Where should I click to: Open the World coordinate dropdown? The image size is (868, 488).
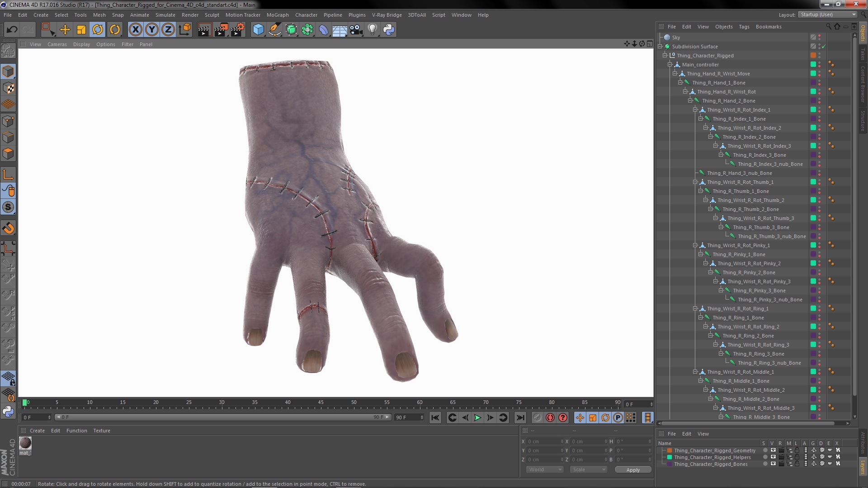click(x=545, y=469)
